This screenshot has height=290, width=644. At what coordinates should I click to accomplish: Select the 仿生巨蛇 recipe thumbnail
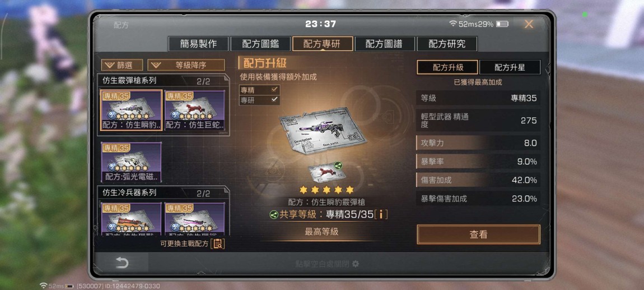pos(195,111)
